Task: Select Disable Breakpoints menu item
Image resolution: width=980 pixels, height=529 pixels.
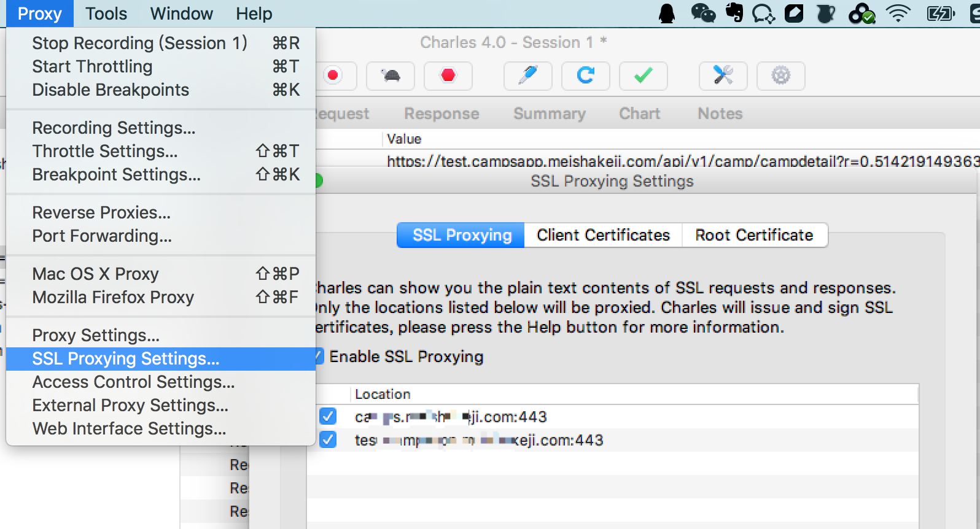Action: [x=161, y=90]
